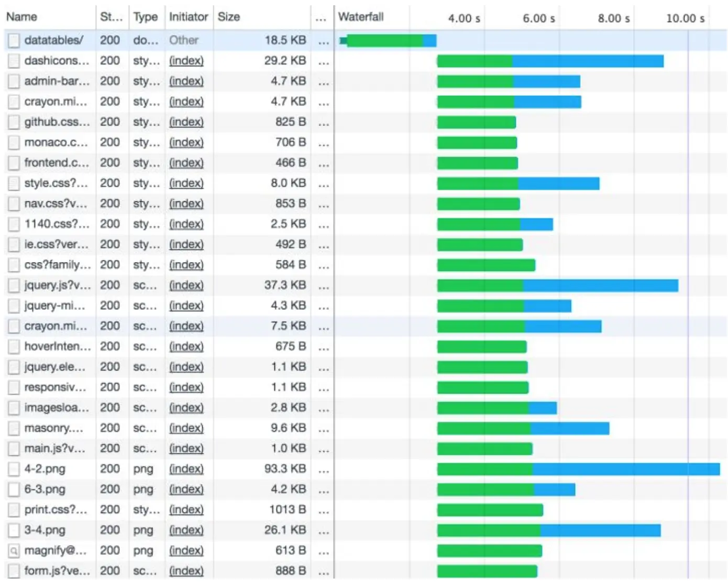Select the imagesloa… request name
Image resolution: width=728 pixels, height=588 pixels.
(x=57, y=408)
